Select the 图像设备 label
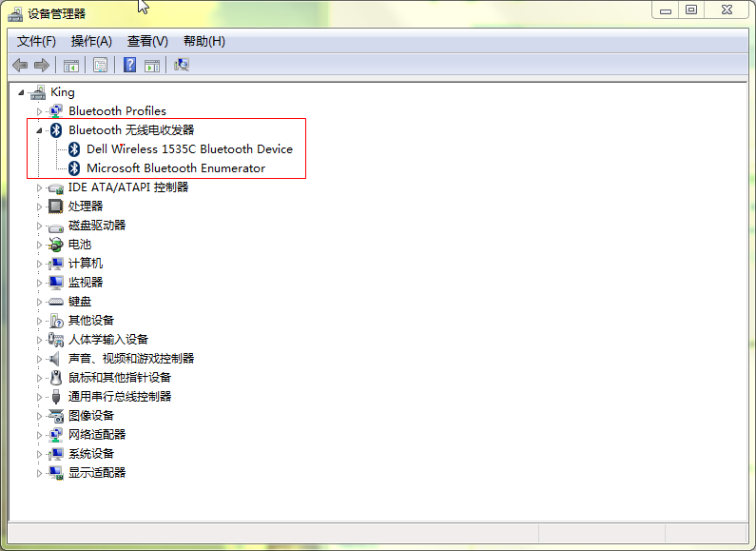Image resolution: width=756 pixels, height=551 pixels. (x=91, y=416)
